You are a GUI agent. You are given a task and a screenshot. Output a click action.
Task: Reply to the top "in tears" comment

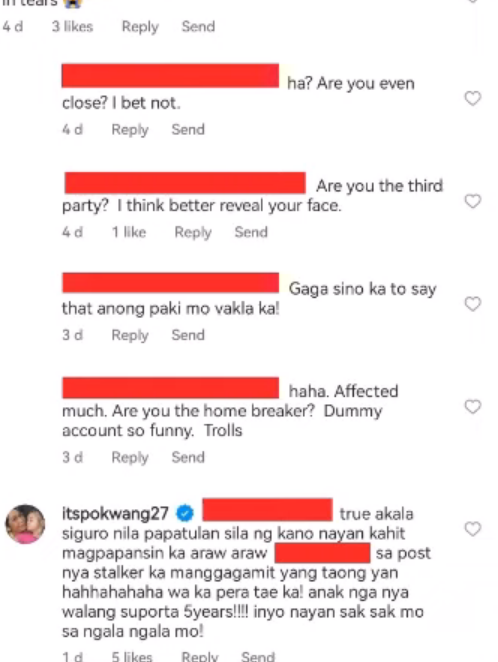pyautogui.click(x=140, y=27)
